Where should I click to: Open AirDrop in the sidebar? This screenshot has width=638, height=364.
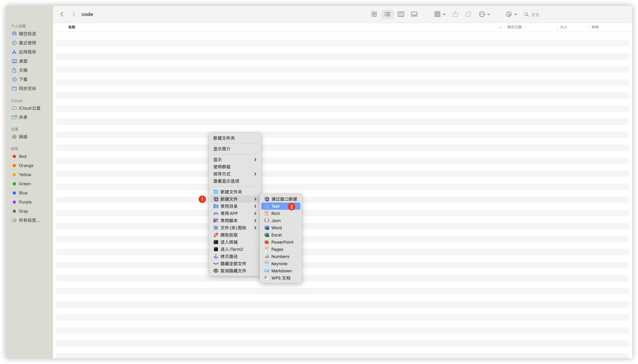[x=27, y=34]
